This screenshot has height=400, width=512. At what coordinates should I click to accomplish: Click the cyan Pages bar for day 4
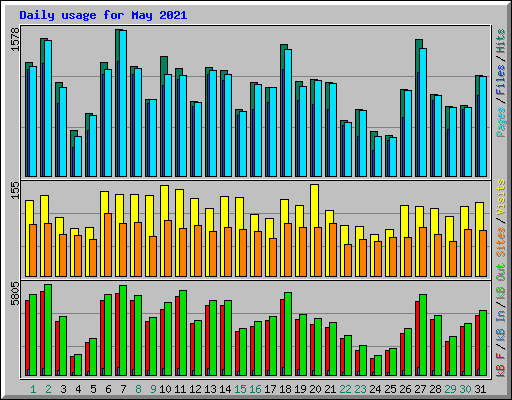tap(78, 156)
